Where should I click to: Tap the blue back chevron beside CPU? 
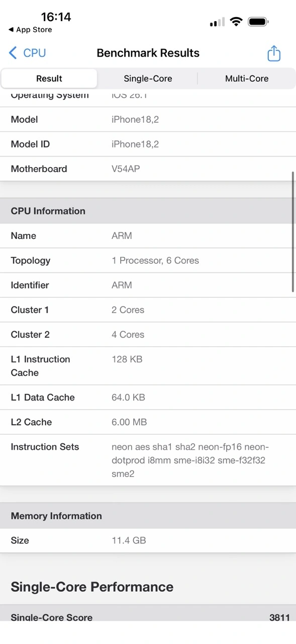point(12,53)
